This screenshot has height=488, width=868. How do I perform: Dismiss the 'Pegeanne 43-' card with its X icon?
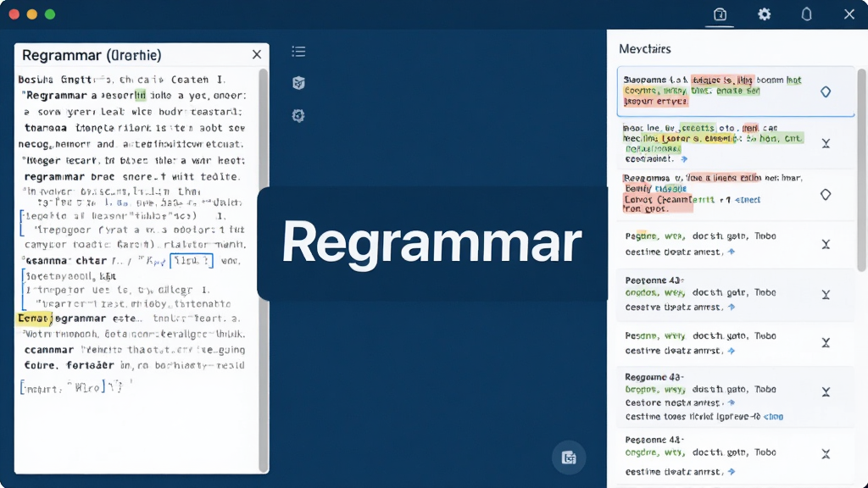[x=826, y=454]
